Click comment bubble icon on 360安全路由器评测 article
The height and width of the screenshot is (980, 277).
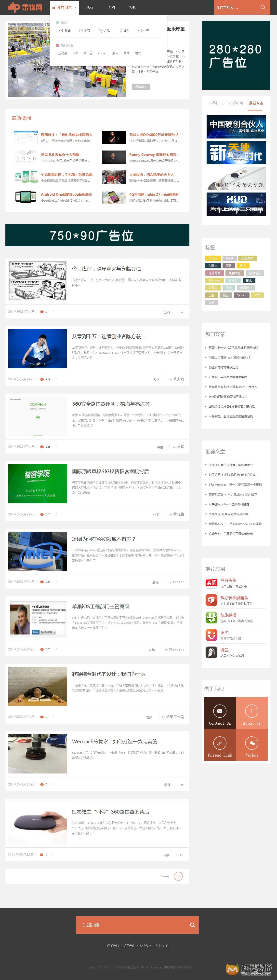tap(42, 447)
